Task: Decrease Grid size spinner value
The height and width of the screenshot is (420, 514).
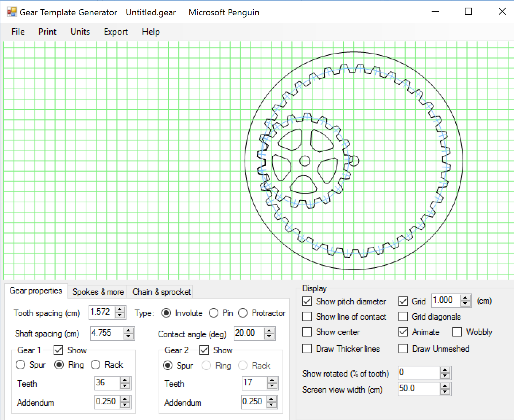Action: (465, 303)
